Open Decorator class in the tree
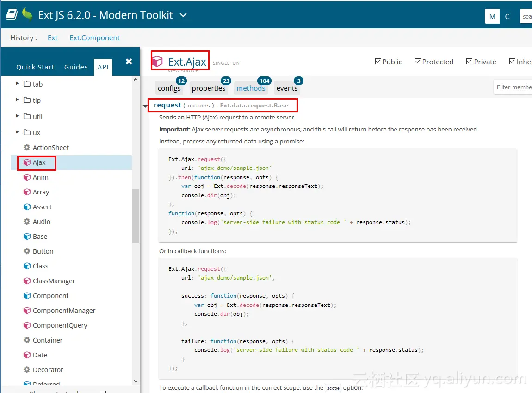532x393 pixels. point(48,370)
